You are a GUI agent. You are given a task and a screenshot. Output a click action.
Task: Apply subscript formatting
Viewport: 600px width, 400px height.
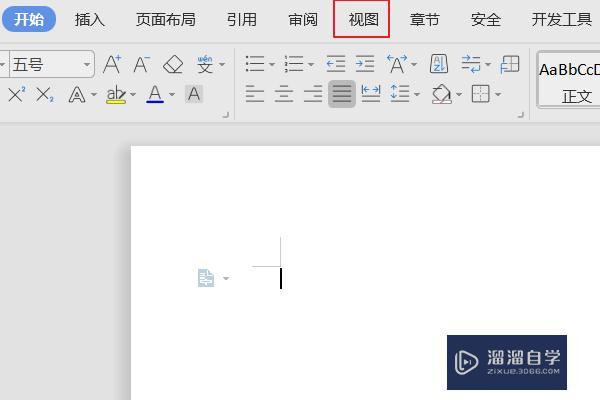pyautogui.click(x=45, y=95)
